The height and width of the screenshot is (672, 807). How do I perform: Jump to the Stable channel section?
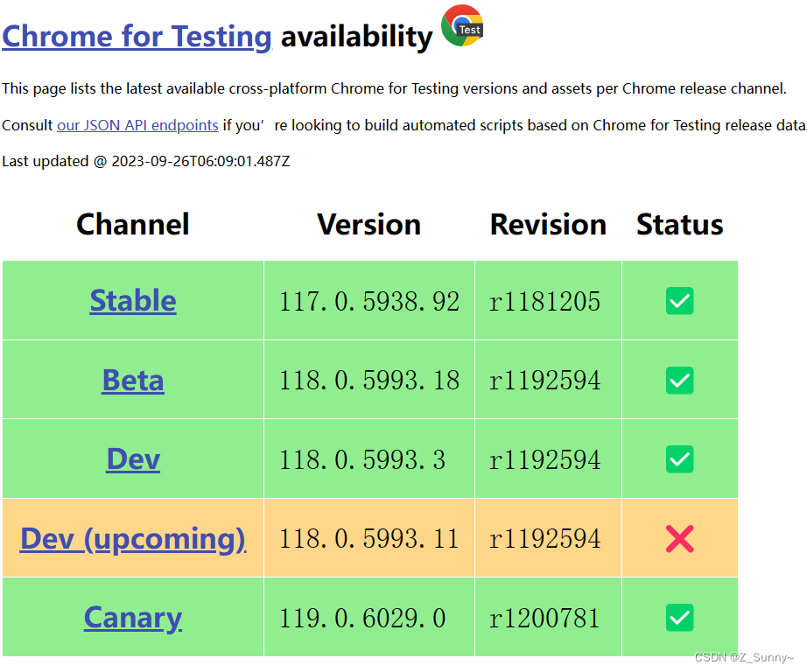coord(133,301)
